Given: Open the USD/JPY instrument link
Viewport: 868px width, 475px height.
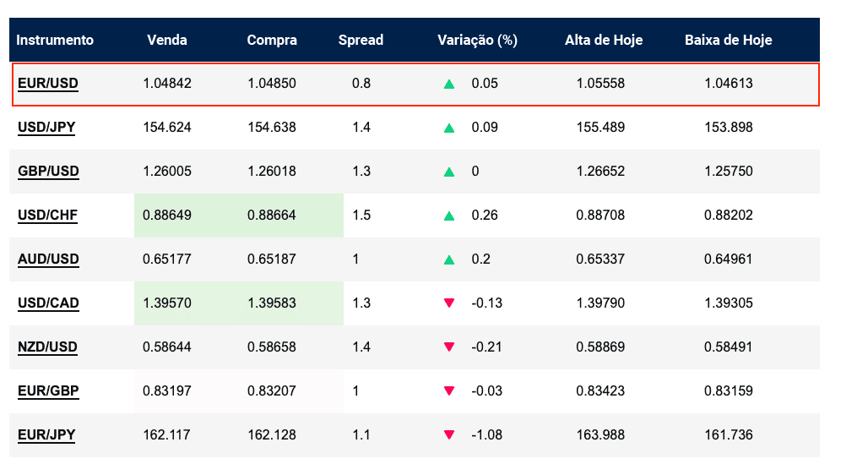Looking at the screenshot, I should point(46,128).
